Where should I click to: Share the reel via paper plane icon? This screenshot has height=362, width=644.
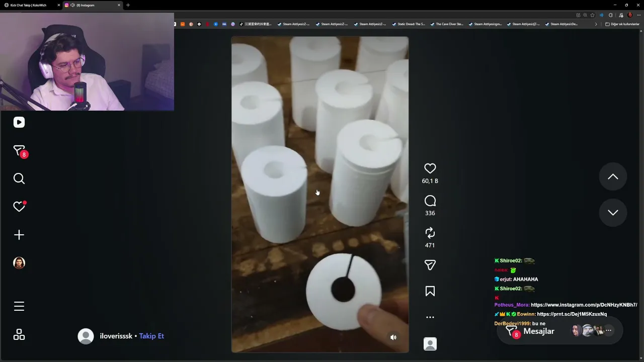[430, 265]
